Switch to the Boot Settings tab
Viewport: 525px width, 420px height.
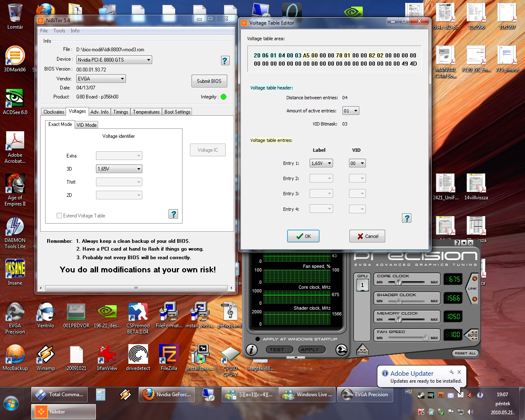pos(177,112)
